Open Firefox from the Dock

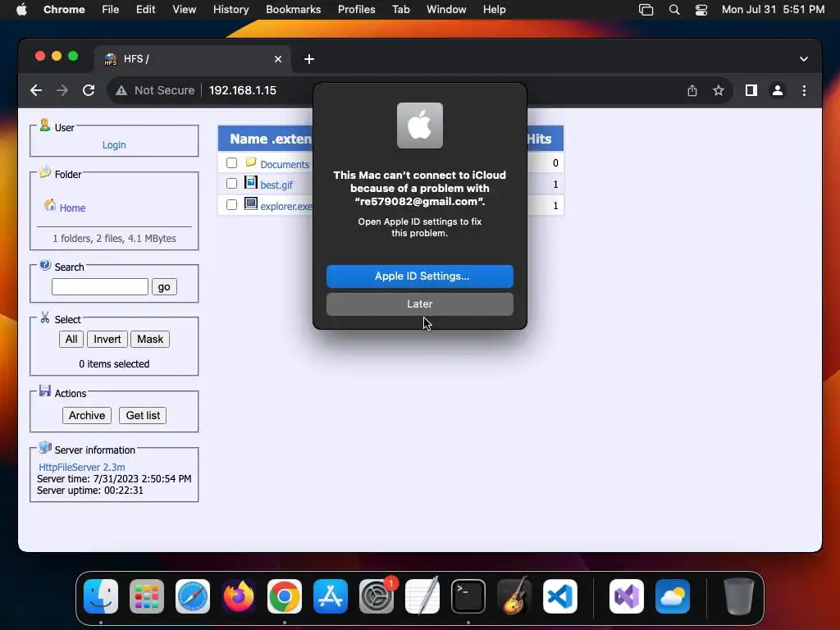[x=239, y=596]
